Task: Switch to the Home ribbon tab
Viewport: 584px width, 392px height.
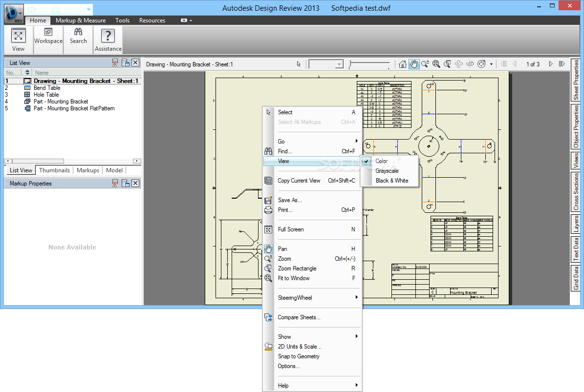Action: tap(38, 21)
